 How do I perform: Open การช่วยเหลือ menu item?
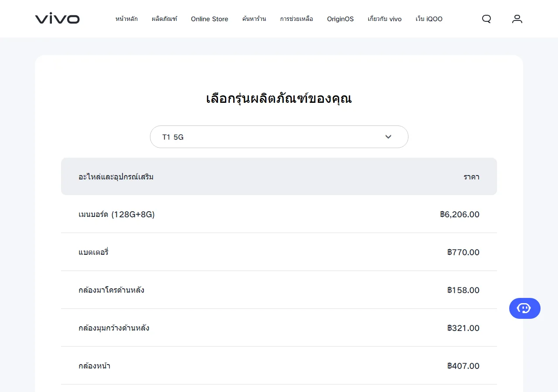[296, 19]
